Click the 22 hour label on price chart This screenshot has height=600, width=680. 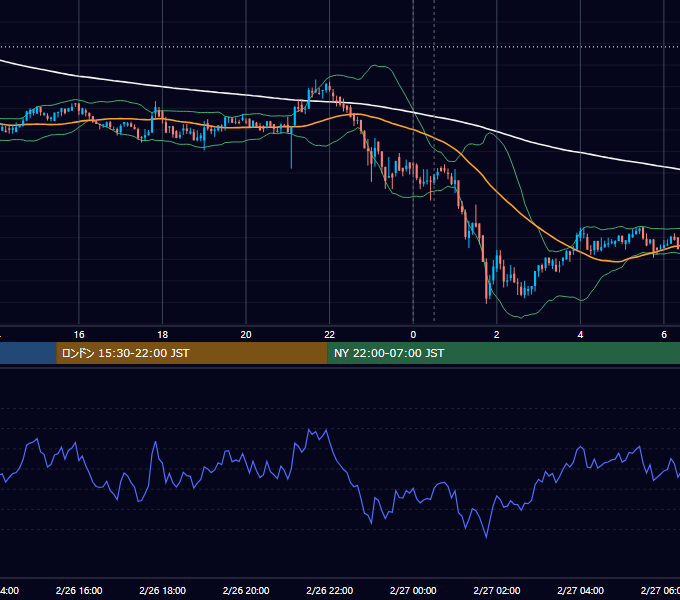(330, 335)
